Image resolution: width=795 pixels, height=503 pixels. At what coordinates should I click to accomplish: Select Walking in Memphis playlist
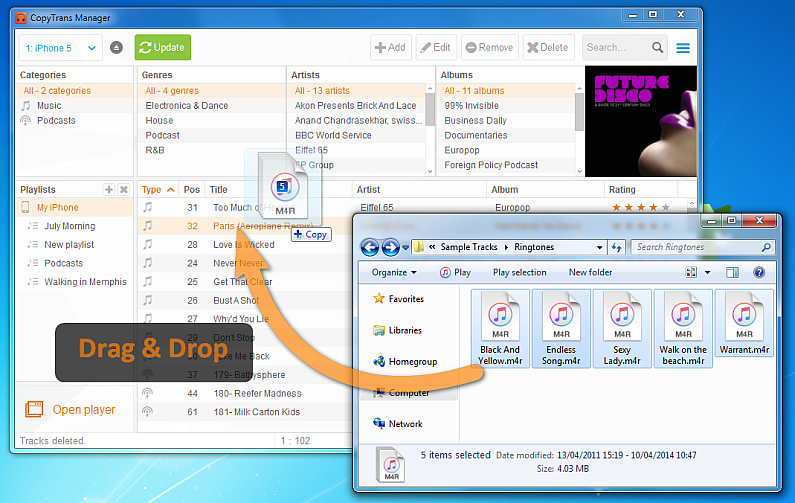click(x=75, y=282)
